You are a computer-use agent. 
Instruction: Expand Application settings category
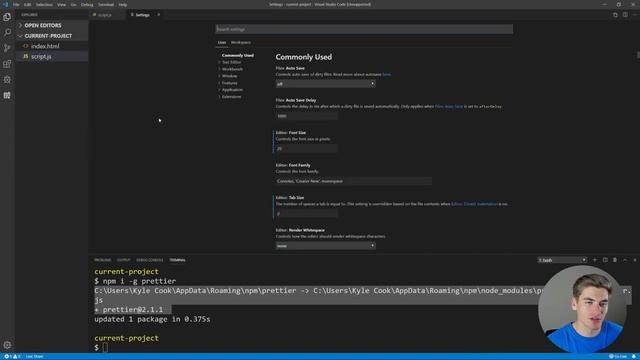pyautogui.click(x=232, y=90)
